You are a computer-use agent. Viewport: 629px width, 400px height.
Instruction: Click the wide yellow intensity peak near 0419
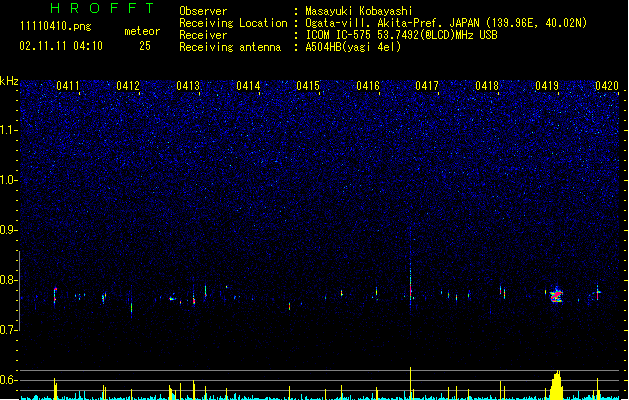(x=556, y=385)
